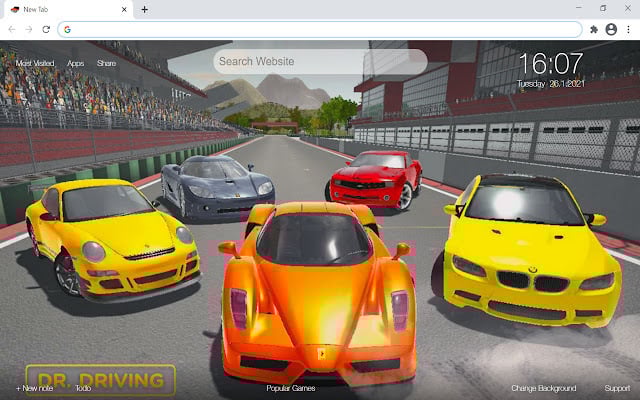Viewport: 640px width, 400px height.
Task: Open the Most Visited menu
Action: [35, 63]
